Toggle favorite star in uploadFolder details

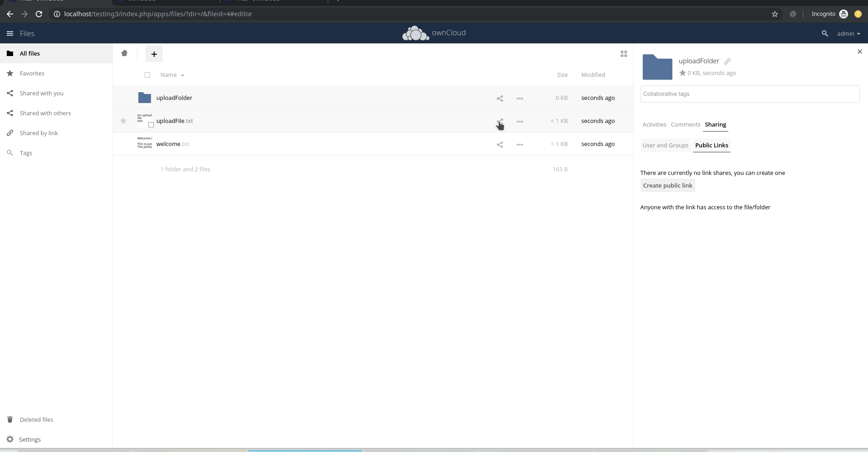pos(683,73)
